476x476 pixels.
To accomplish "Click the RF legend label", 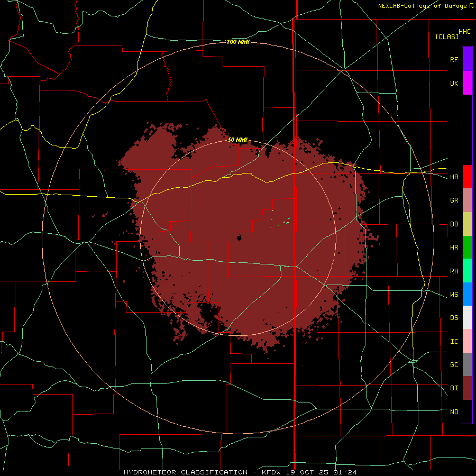I will [454, 59].
